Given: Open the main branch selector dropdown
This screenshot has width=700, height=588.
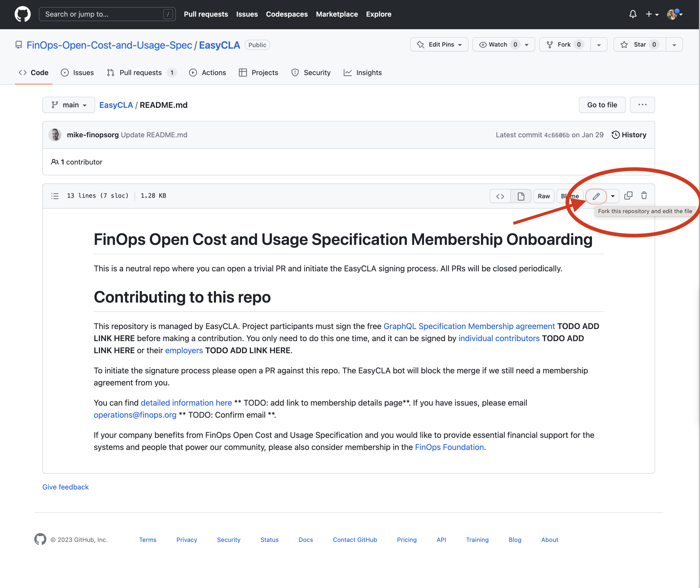Looking at the screenshot, I should (x=69, y=105).
